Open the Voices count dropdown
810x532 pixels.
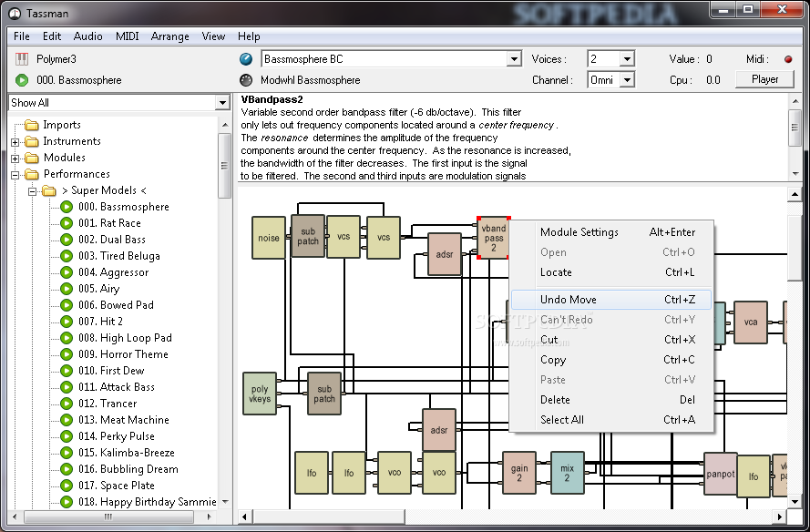(627, 59)
